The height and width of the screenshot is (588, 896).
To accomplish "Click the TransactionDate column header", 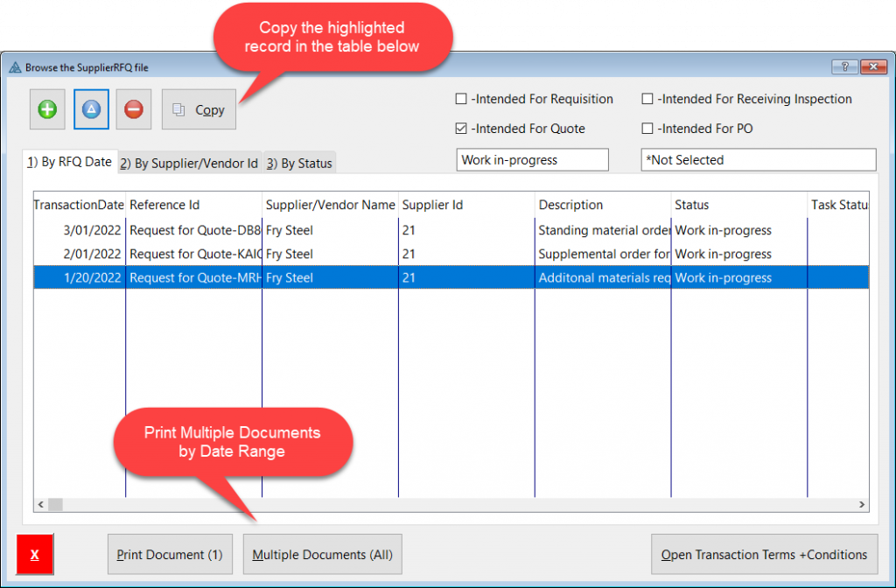I will [79, 205].
